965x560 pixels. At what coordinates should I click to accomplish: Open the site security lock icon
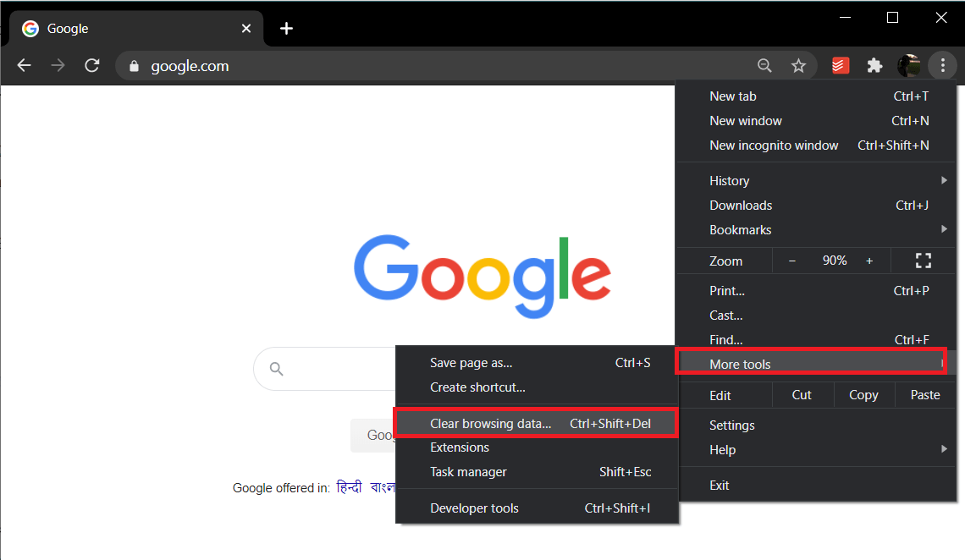pos(134,65)
